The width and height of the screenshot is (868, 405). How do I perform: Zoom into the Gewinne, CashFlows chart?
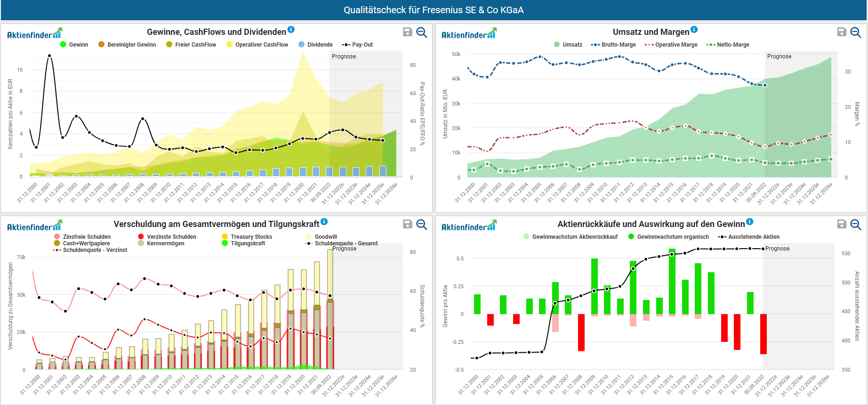[x=422, y=32]
